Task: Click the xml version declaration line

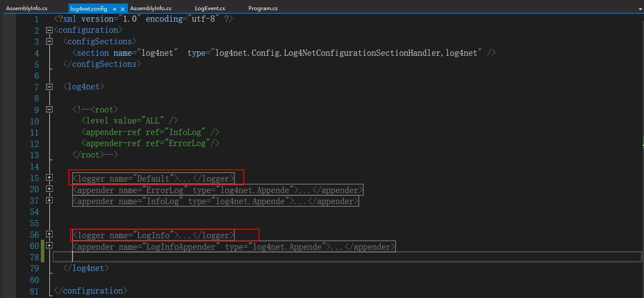Action: (x=143, y=19)
